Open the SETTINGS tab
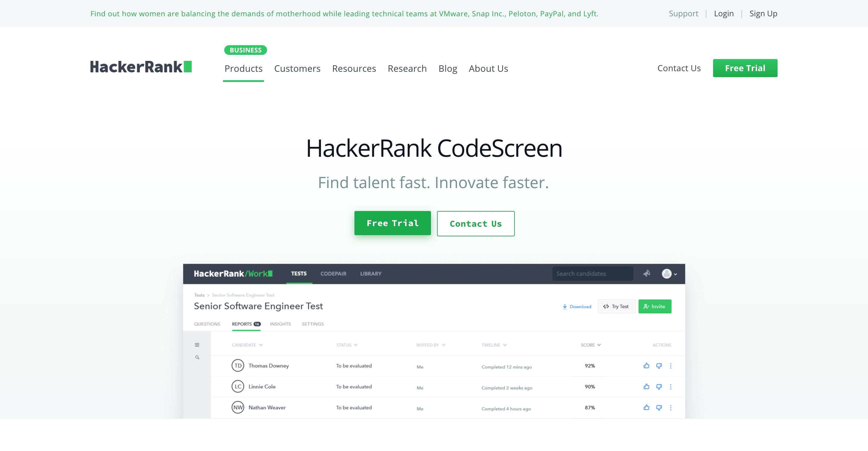Screen dimensions: 868x451 (x=313, y=324)
